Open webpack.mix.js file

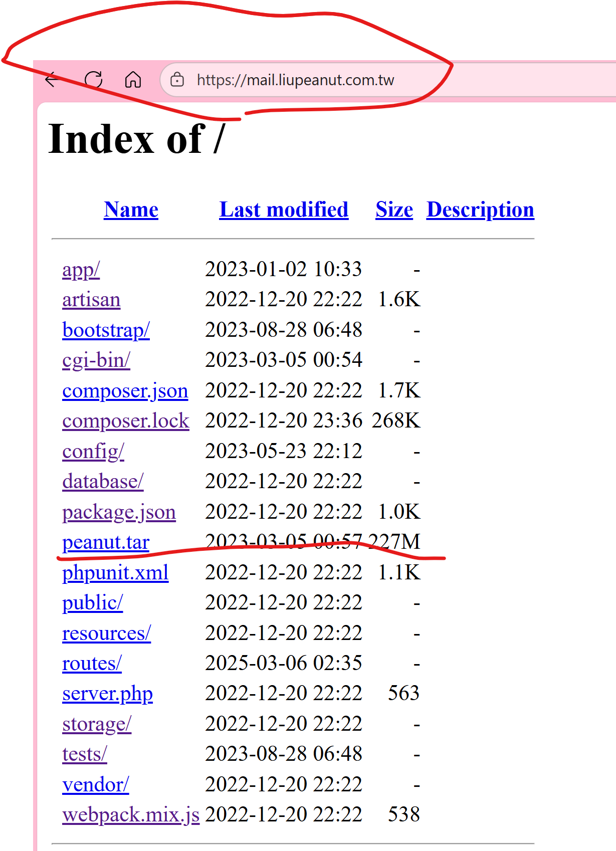pyautogui.click(x=131, y=814)
